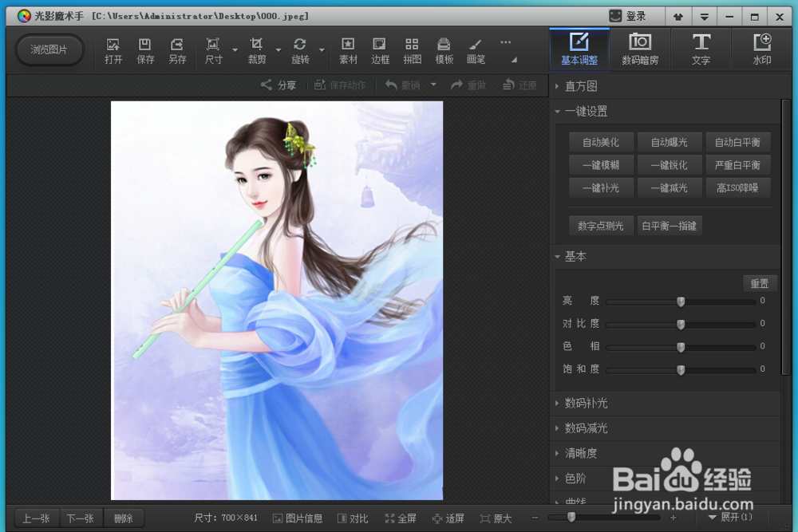Click 一键补光 button

pos(601,187)
